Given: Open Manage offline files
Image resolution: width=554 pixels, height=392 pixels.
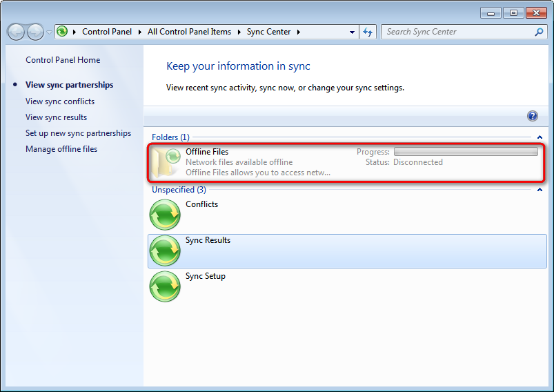Looking at the screenshot, I should (x=61, y=149).
